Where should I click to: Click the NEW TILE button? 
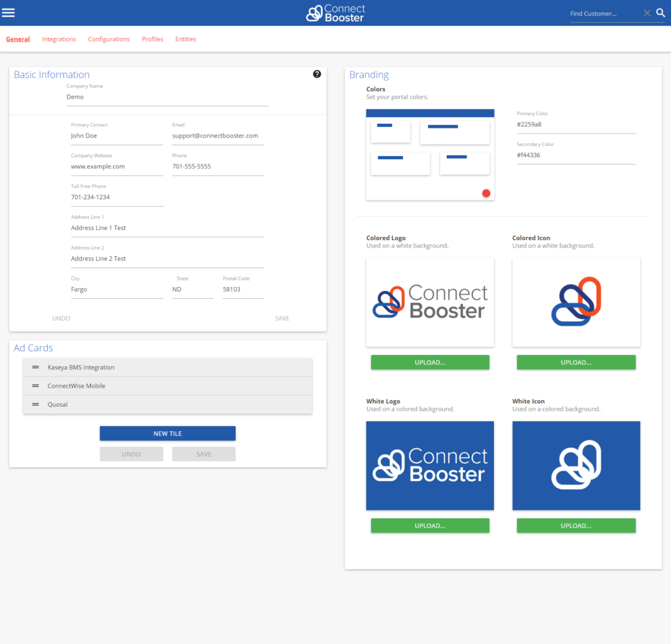[x=167, y=434]
